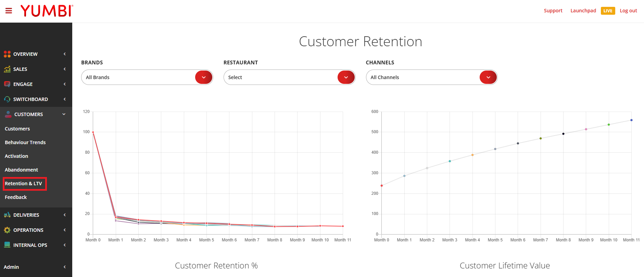Select the SALES sidebar label
Image resolution: width=644 pixels, height=277 pixels.
click(x=20, y=69)
